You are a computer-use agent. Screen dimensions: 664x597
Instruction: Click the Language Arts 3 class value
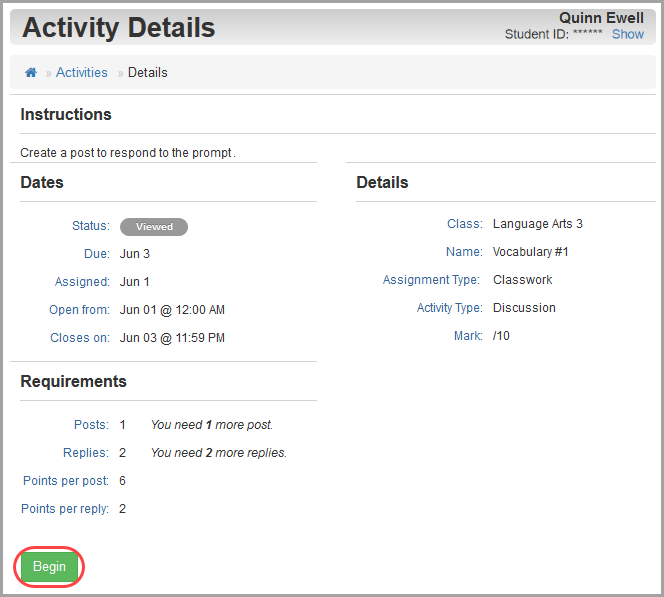point(538,224)
